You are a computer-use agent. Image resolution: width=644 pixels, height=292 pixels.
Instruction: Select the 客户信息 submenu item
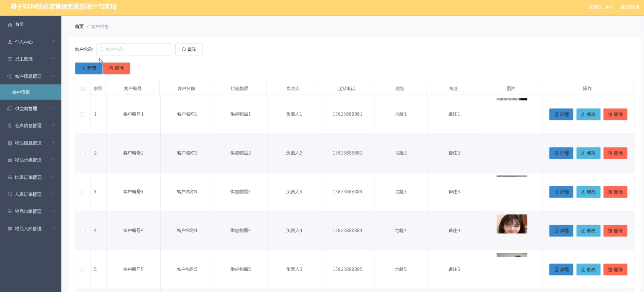pos(31,92)
